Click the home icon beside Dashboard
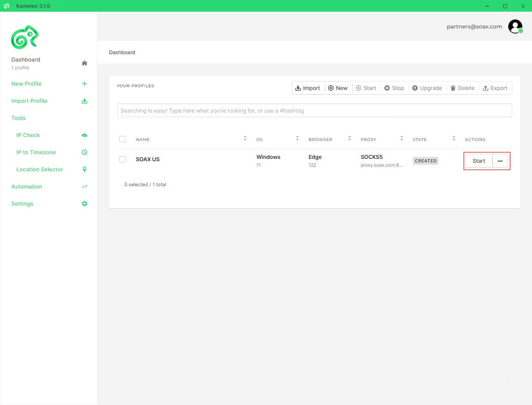Image resolution: width=532 pixels, height=405 pixels. pyautogui.click(x=85, y=63)
